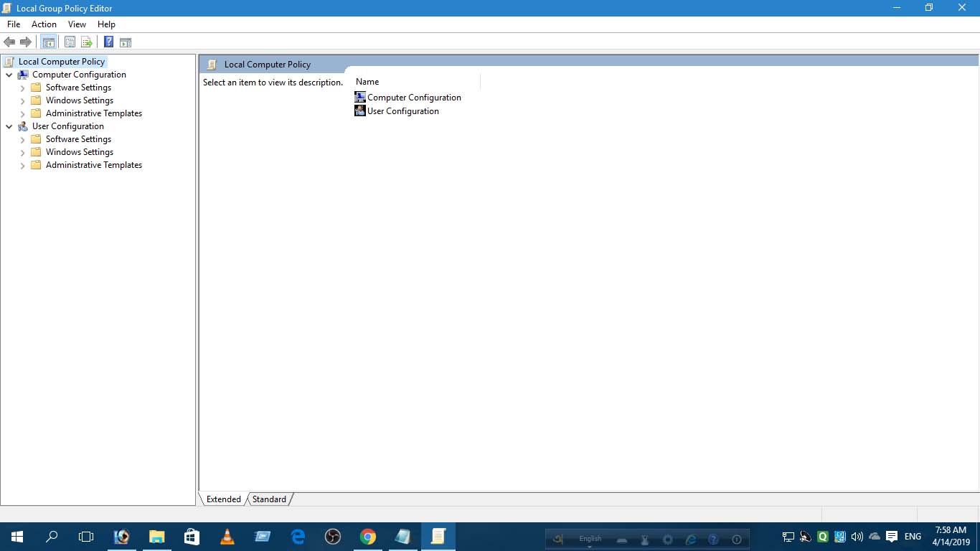This screenshot has height=551, width=980.
Task: Select Software Settings under Computer Configuration
Action: click(78, 88)
